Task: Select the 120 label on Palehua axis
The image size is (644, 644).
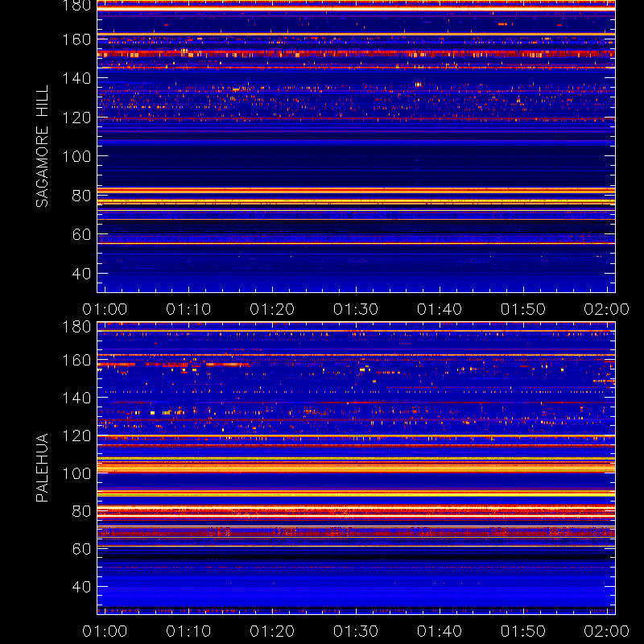Action: coord(76,436)
